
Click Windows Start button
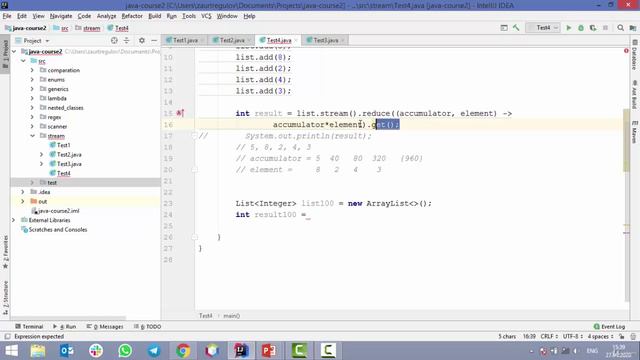click(x=11, y=351)
